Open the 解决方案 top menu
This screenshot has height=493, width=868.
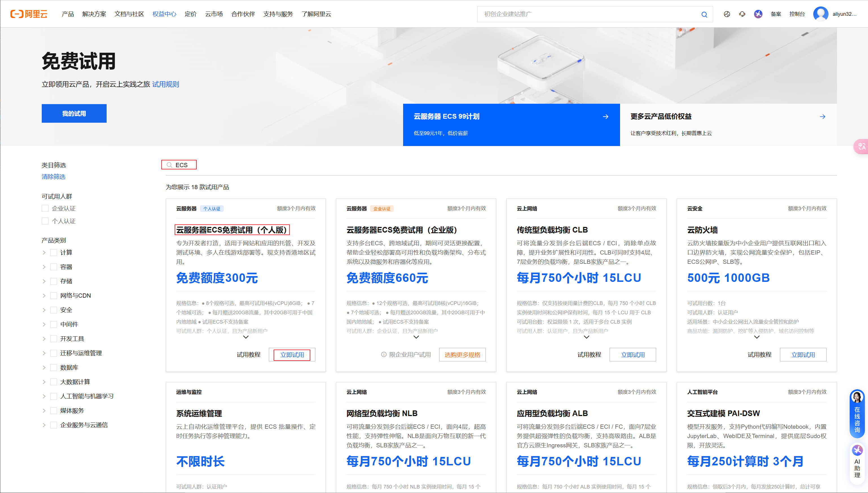pos(94,14)
